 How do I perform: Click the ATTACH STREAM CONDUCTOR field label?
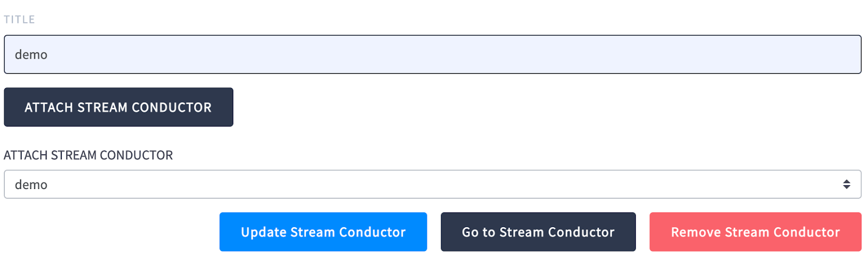tap(88, 155)
